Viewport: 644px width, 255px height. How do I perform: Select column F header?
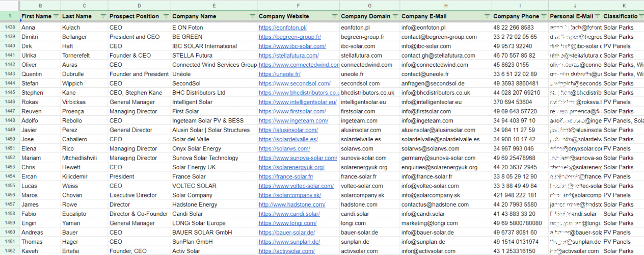tap(298, 6)
